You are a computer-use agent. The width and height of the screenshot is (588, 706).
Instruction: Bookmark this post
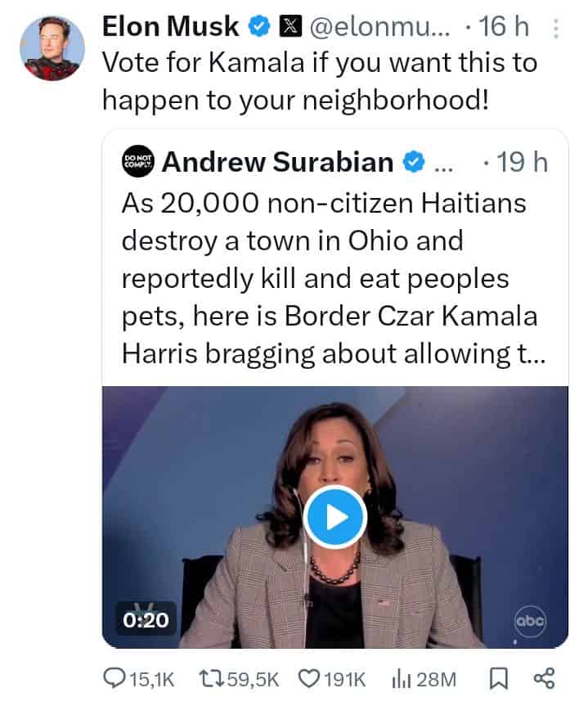click(500, 679)
